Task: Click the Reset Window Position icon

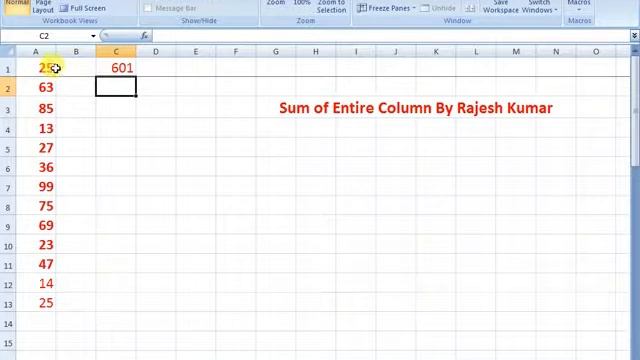Action: 470,8
